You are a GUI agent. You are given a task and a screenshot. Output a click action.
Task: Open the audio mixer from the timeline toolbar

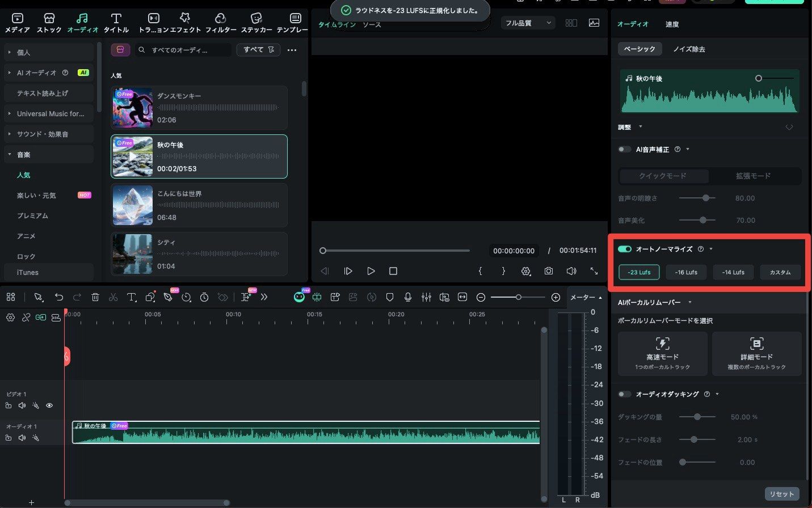pos(426,297)
